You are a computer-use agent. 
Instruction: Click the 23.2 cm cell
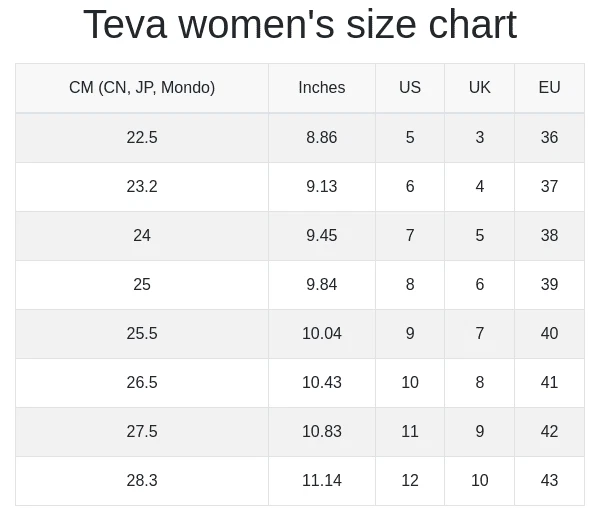142,187
